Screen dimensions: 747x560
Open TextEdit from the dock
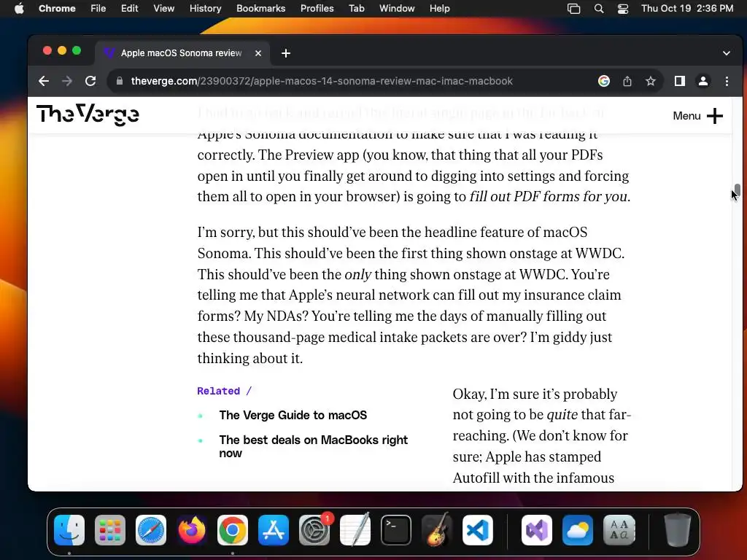(355, 530)
